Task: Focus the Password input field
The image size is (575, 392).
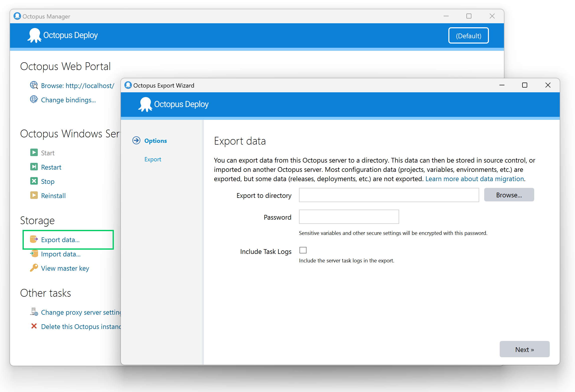Action: pyautogui.click(x=349, y=217)
